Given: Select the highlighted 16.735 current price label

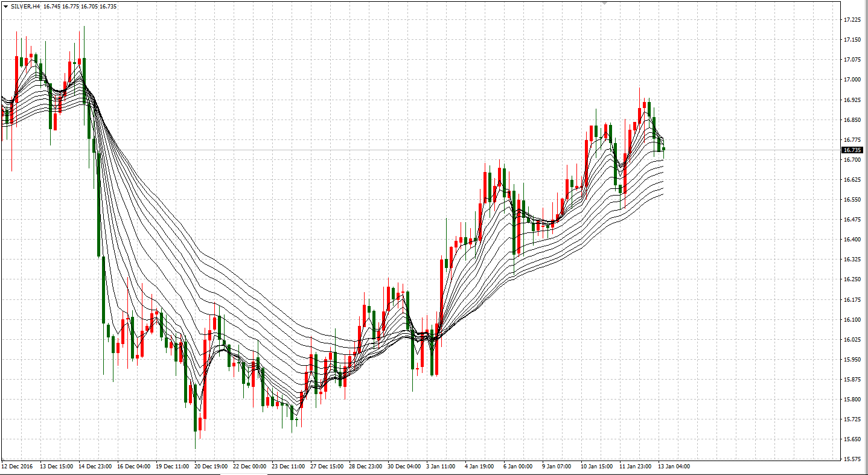Looking at the screenshot, I should pos(852,150).
